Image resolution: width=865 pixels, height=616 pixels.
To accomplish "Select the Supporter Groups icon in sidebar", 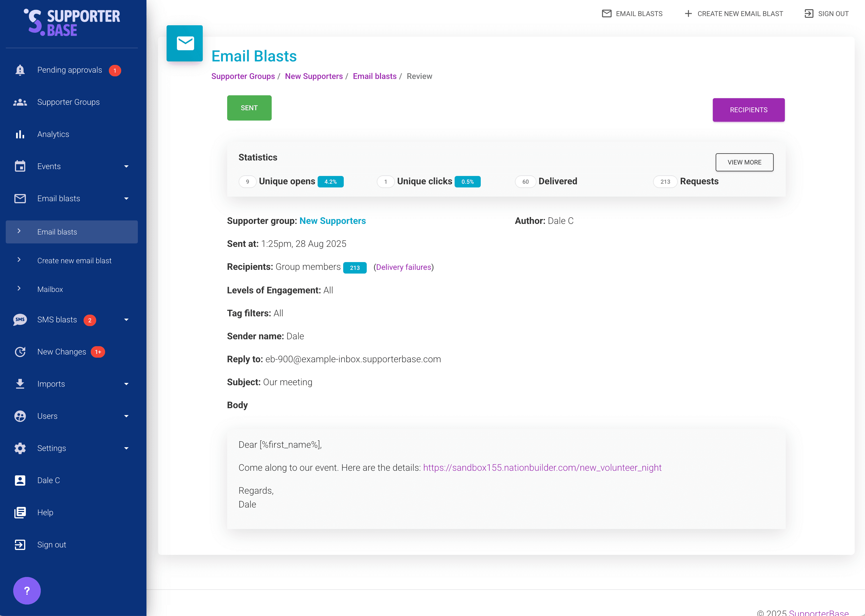I will (20, 102).
